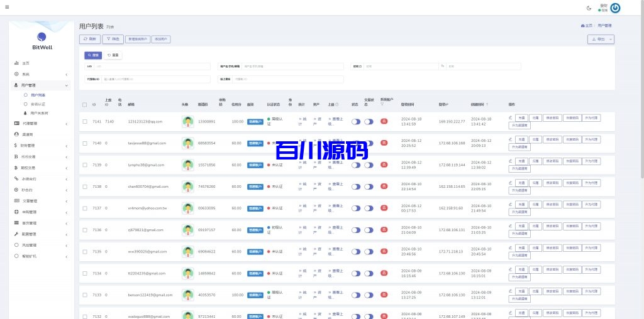Tick the checkbox for row 7141

(85, 122)
